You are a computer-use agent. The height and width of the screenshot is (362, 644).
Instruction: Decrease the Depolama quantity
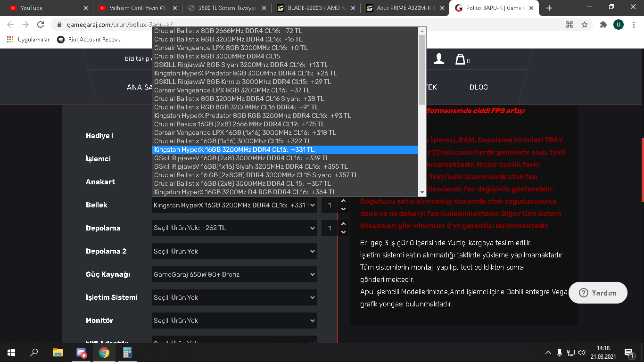coord(343,232)
